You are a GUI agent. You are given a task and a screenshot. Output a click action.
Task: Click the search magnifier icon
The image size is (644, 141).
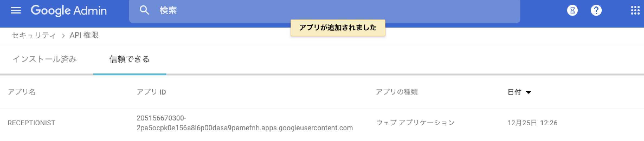click(x=144, y=11)
